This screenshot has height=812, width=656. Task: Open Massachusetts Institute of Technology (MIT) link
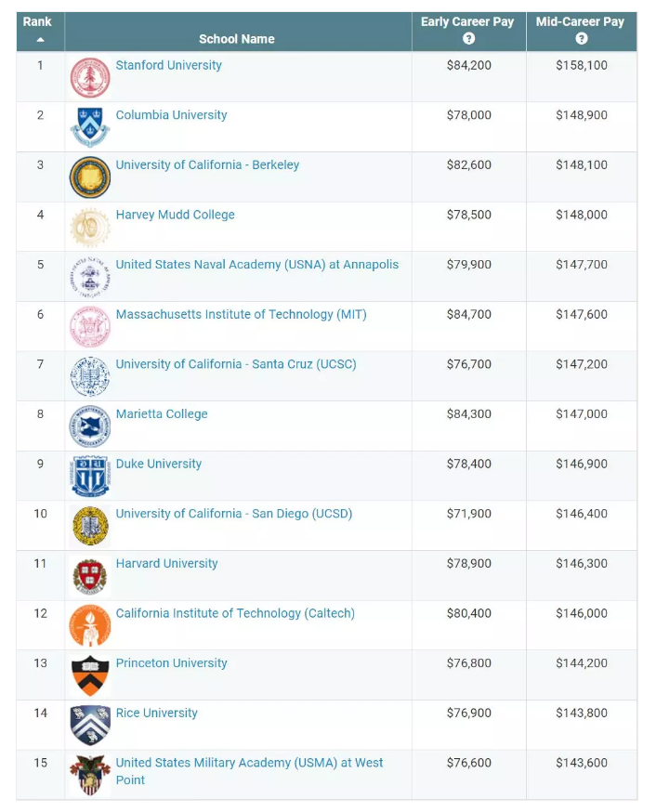[x=242, y=314]
